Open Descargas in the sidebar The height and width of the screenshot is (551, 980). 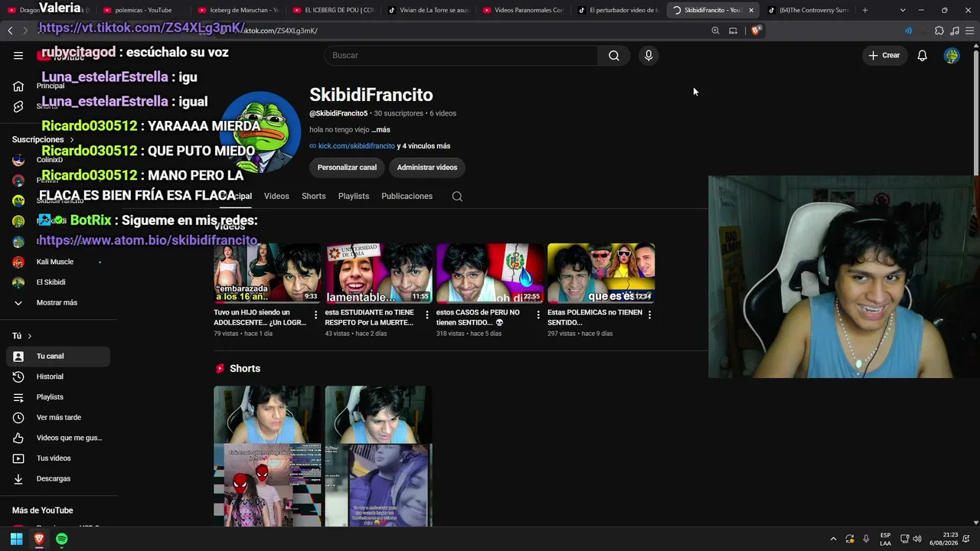click(x=58, y=479)
